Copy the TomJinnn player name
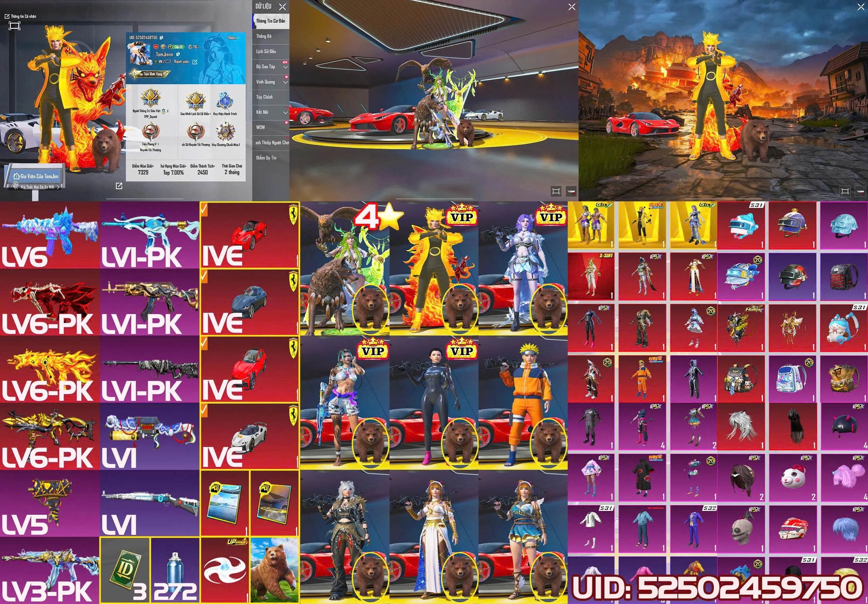The width and height of the screenshot is (868, 604). [178, 55]
